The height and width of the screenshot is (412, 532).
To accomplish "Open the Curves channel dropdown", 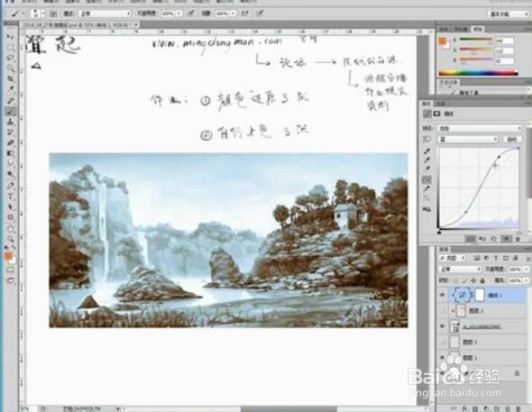I will 468,140.
